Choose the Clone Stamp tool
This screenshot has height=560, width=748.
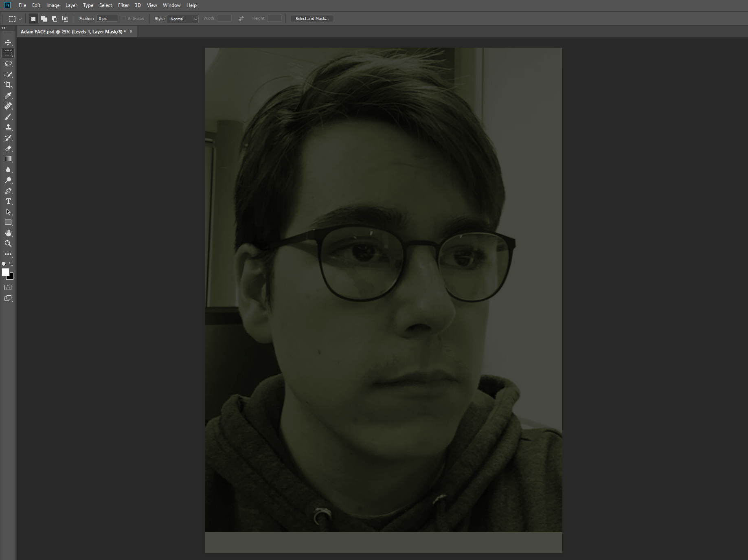click(x=8, y=127)
